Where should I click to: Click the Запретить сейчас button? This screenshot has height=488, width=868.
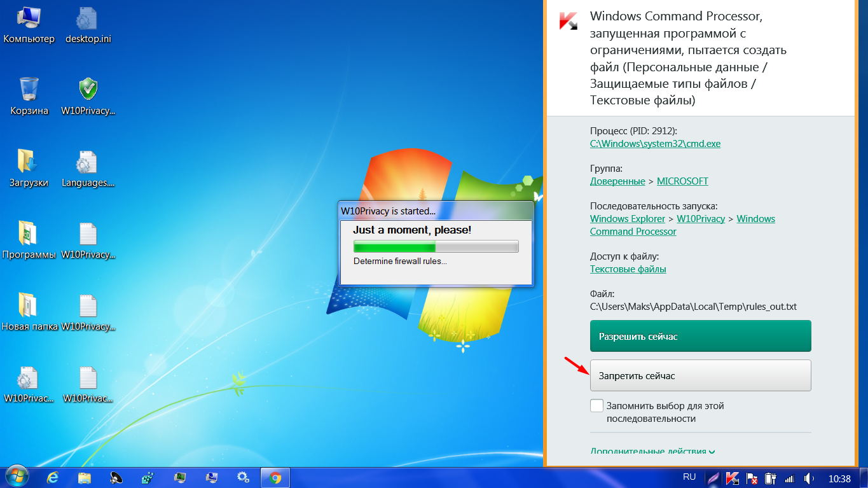[701, 375]
